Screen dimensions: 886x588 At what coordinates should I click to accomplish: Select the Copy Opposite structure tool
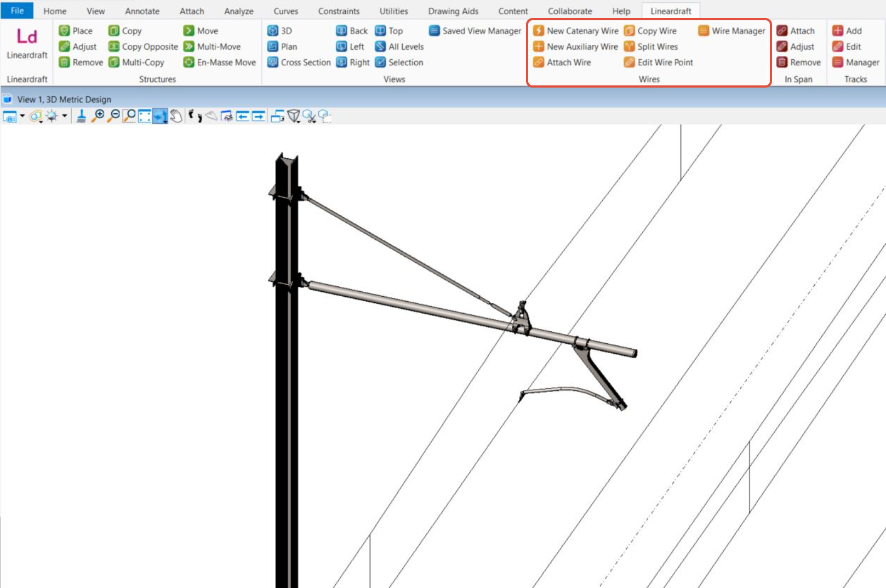[x=143, y=47]
